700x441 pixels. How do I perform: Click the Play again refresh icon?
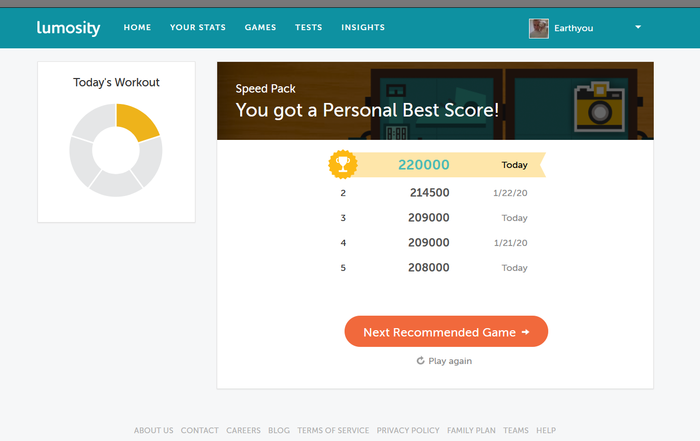(x=420, y=360)
